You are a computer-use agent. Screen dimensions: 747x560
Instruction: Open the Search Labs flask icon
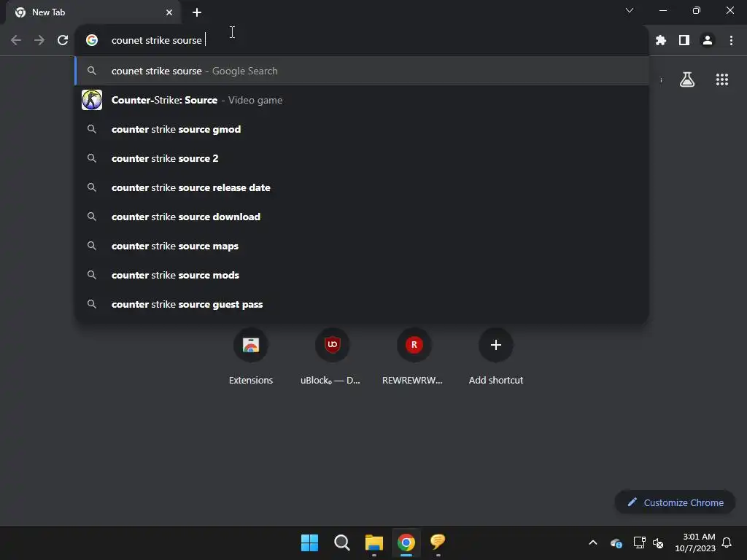[x=687, y=79]
